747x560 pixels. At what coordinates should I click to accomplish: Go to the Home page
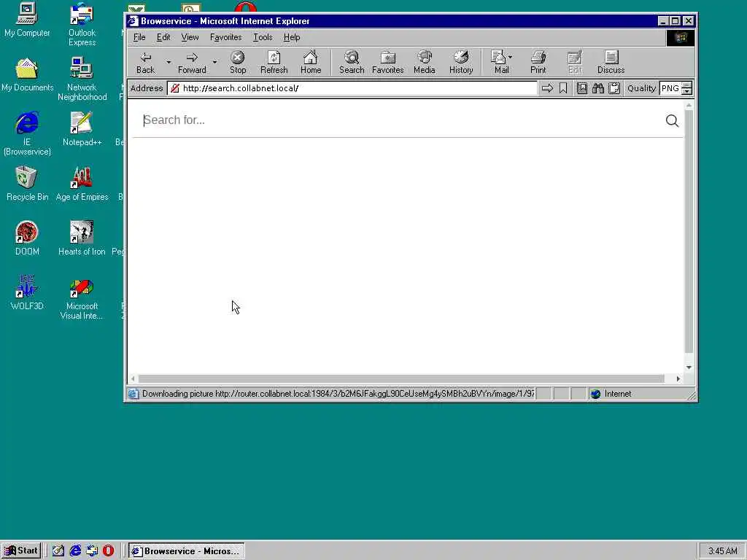point(311,63)
